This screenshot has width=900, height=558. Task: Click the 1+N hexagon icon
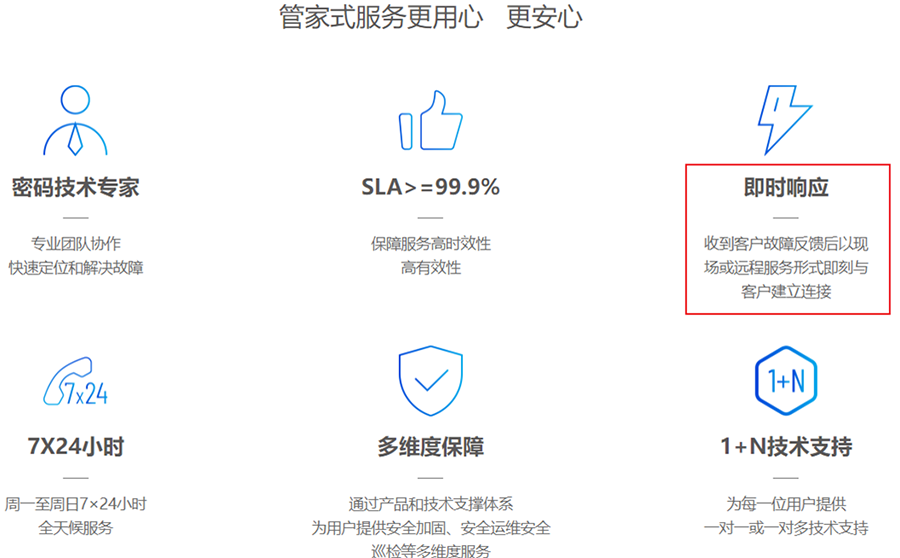click(x=786, y=381)
